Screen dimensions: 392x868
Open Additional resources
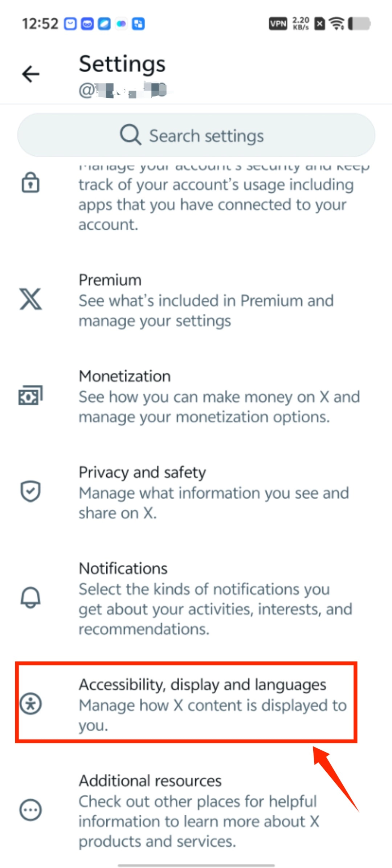pyautogui.click(x=199, y=810)
